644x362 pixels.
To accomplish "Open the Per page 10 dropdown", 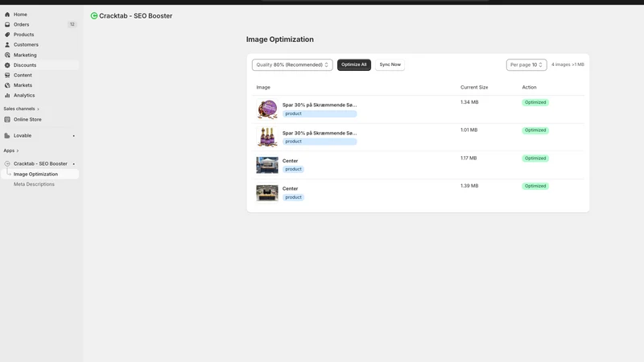I will pyautogui.click(x=526, y=65).
